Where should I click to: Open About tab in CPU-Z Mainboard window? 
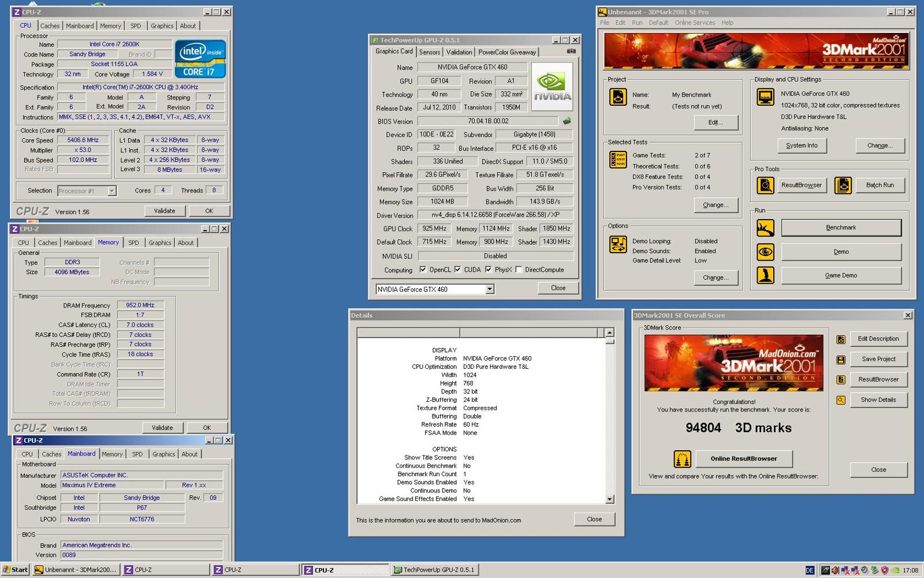(x=189, y=454)
